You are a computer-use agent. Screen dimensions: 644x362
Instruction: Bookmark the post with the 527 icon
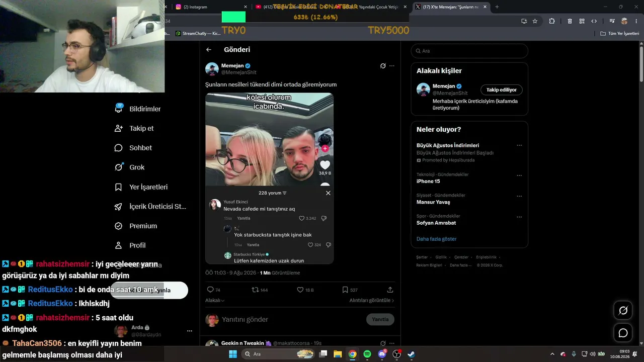[345, 290]
